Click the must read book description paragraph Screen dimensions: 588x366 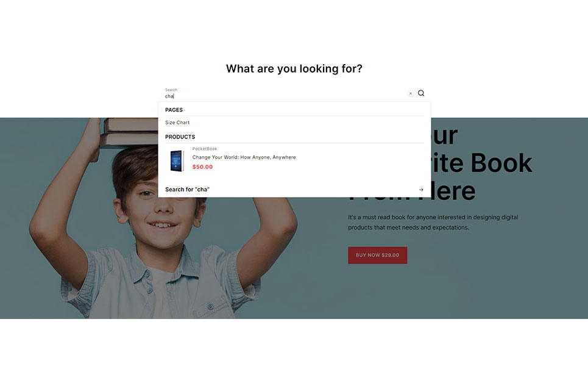[433, 222]
